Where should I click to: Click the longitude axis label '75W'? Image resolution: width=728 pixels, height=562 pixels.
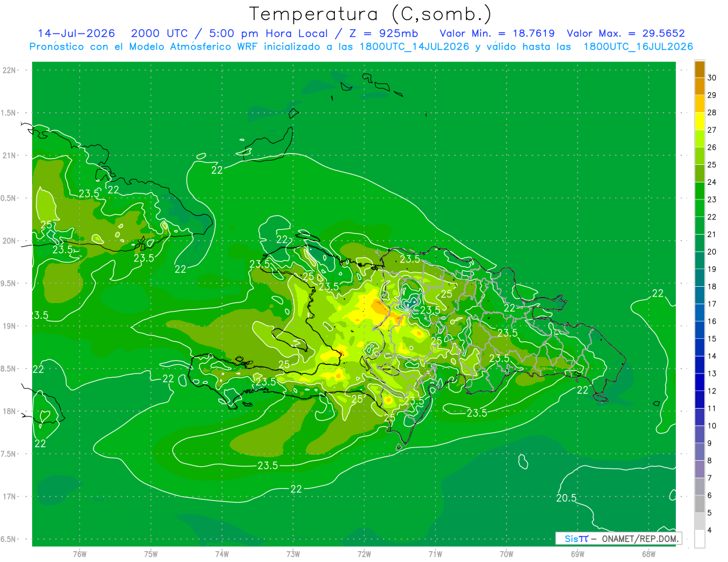pos(151,554)
